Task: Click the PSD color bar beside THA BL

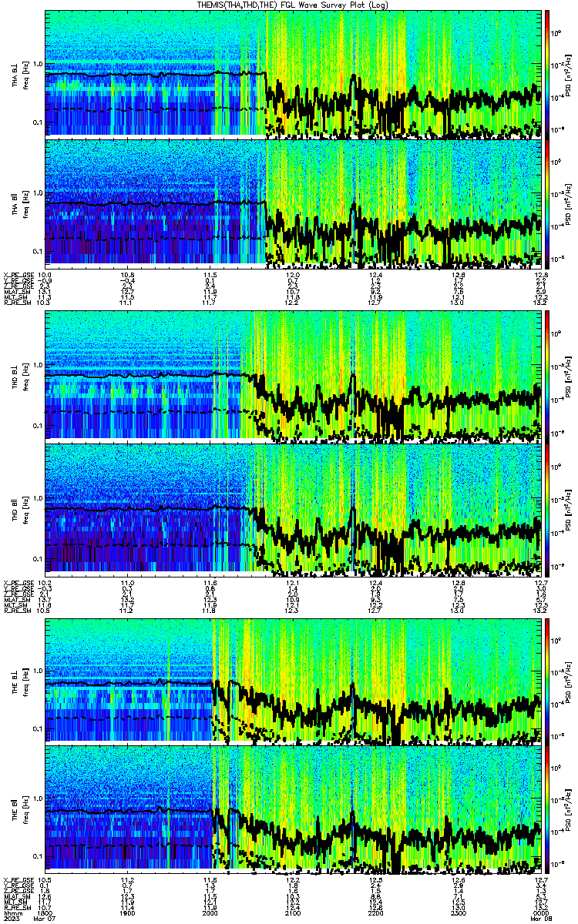Action: [546, 73]
